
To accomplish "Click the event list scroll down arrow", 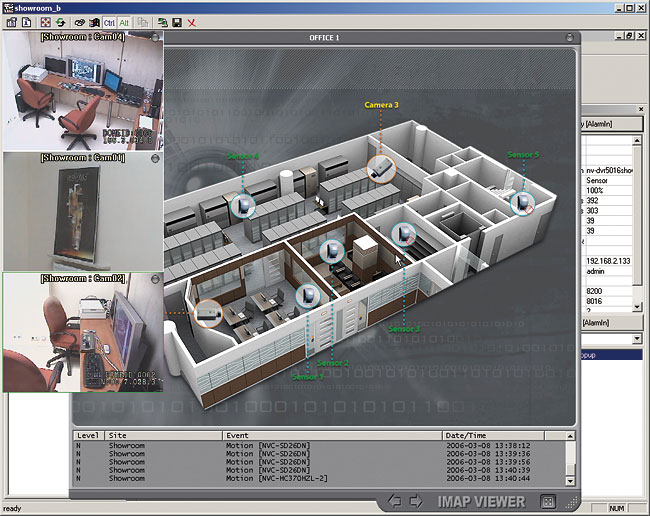I will click(570, 481).
